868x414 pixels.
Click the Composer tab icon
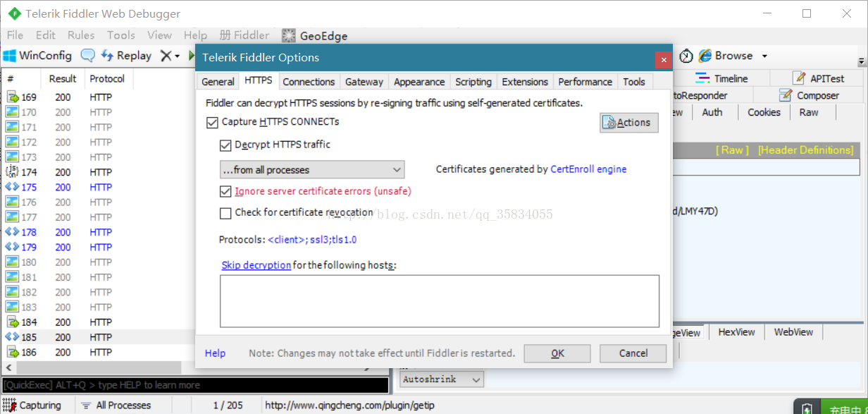point(786,95)
